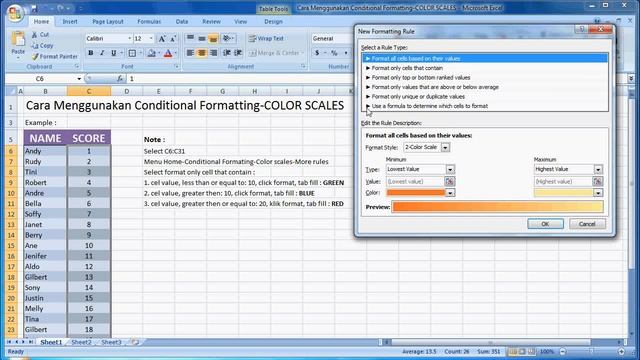
Task: Align text right
Action: coord(213,53)
